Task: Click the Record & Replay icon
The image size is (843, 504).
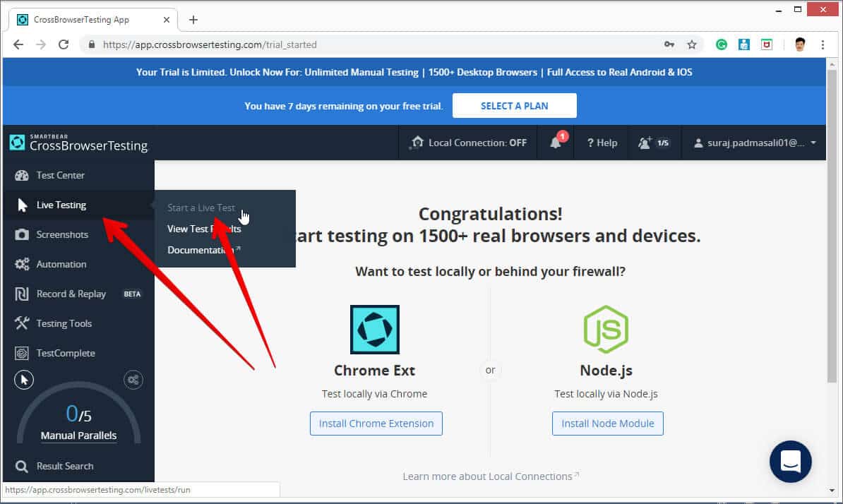Action: (21, 294)
